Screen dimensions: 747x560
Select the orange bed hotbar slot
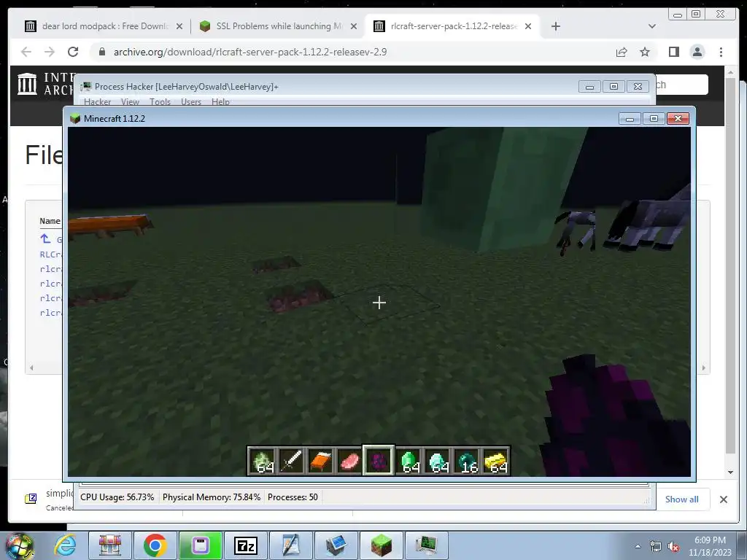click(x=320, y=461)
